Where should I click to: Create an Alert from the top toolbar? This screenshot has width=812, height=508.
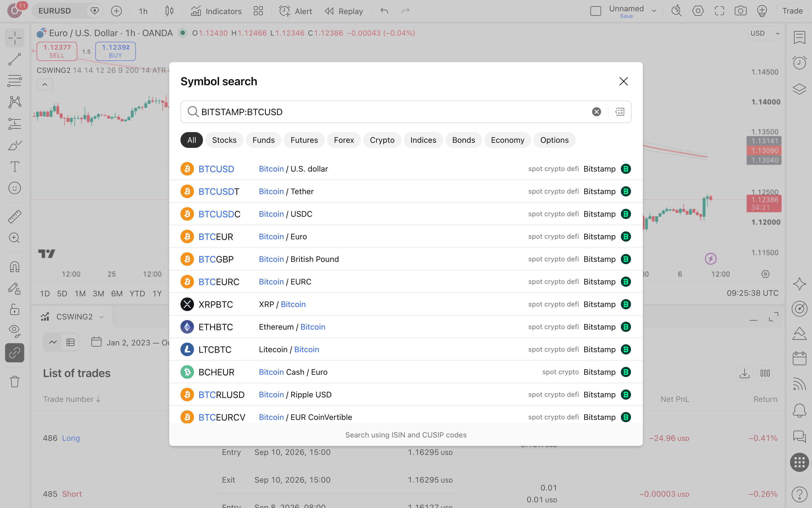click(x=295, y=11)
